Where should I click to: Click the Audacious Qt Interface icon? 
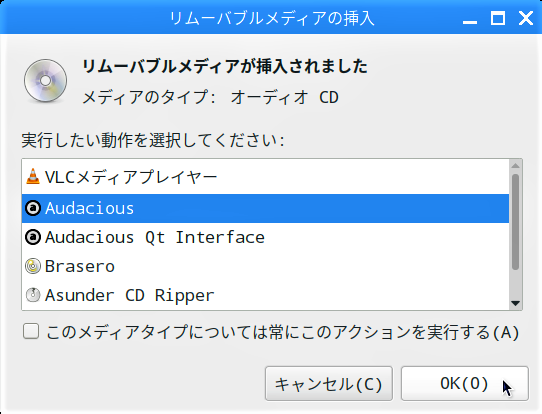click(33, 237)
